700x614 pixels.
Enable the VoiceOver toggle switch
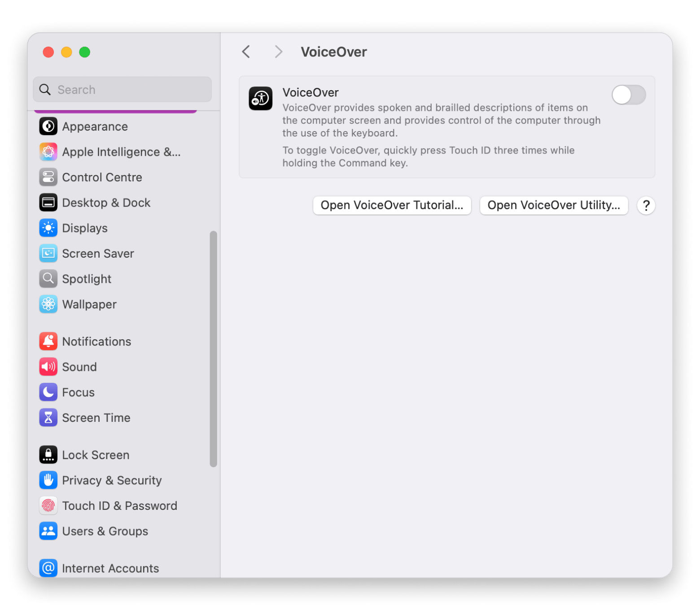pos(628,95)
